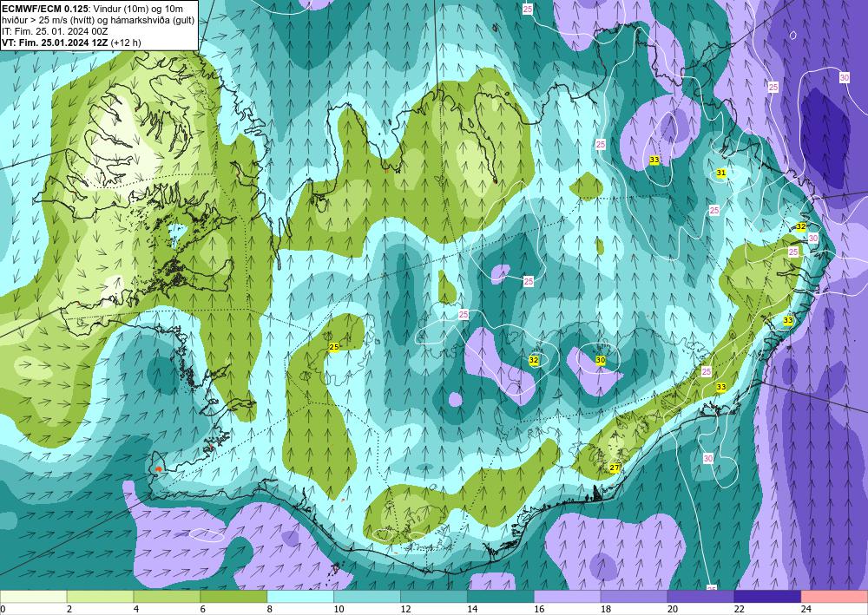Screen dimensions: 868x615
Task: Click the 12–14 m/s teal legend swatch
Action: (433, 597)
